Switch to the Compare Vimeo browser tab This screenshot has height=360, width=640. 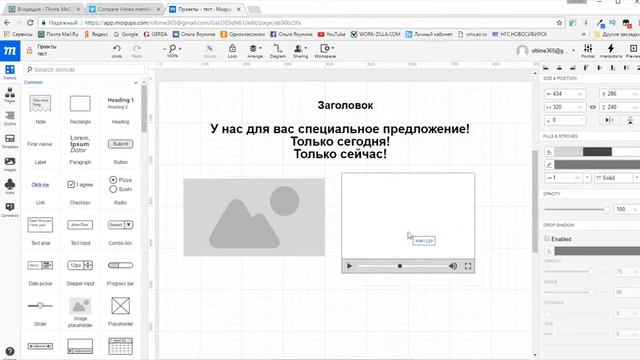124,9
